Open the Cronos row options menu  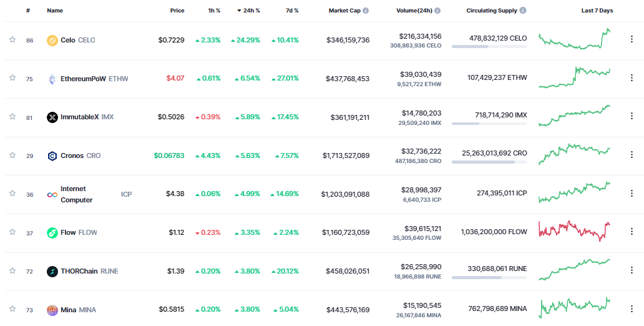pyautogui.click(x=632, y=155)
